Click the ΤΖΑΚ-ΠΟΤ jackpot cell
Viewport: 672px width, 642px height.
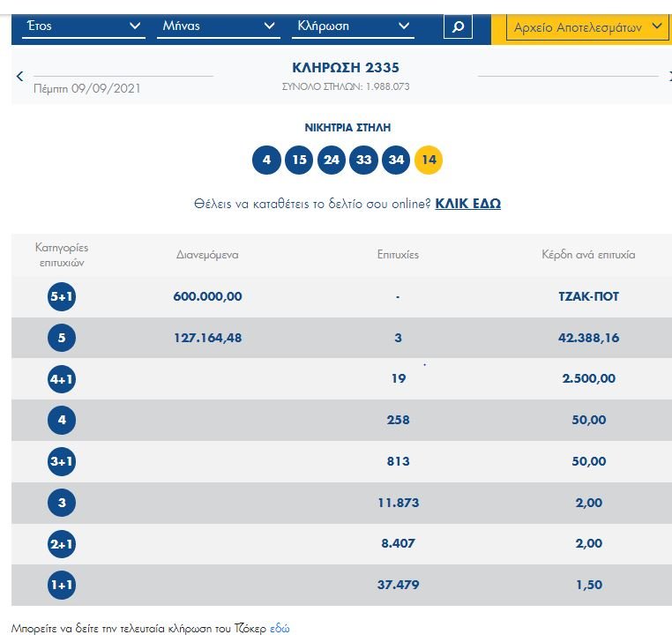(x=588, y=297)
